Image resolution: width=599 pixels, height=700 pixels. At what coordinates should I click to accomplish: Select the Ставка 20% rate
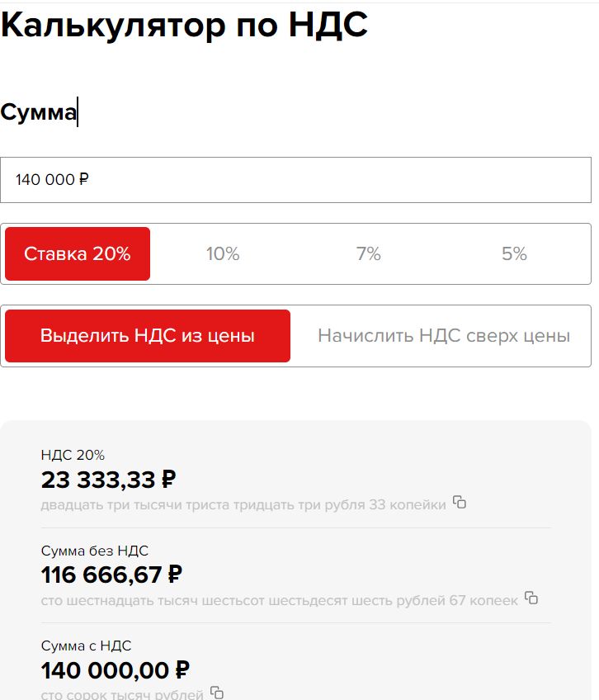click(78, 254)
